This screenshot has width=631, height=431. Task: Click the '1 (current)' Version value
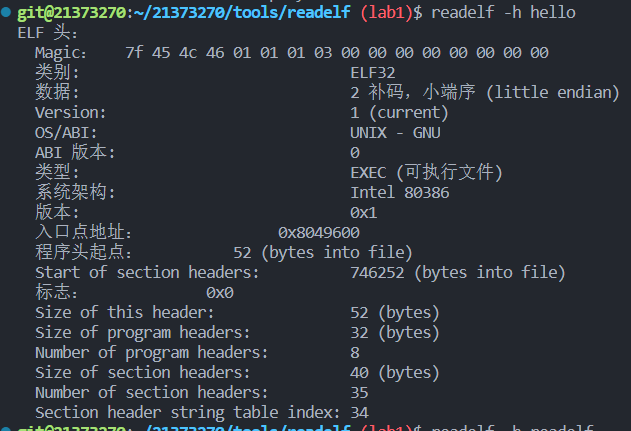[399, 113]
